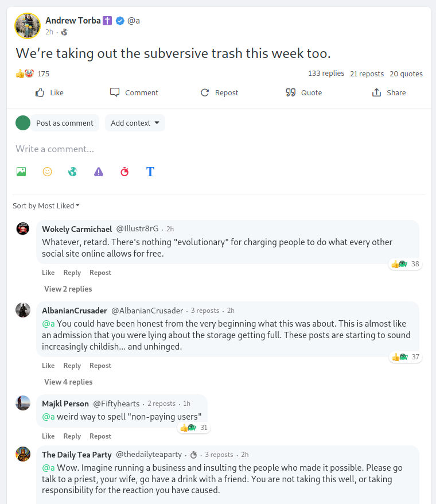Viewport: 436px width, 504px height.
Task: Click the Quote button on the post
Action: tap(303, 92)
